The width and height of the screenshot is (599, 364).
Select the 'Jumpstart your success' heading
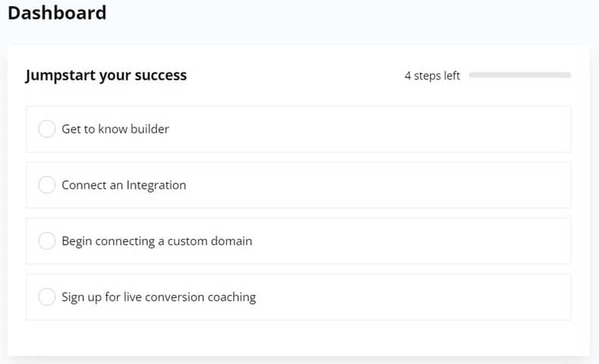pos(106,75)
